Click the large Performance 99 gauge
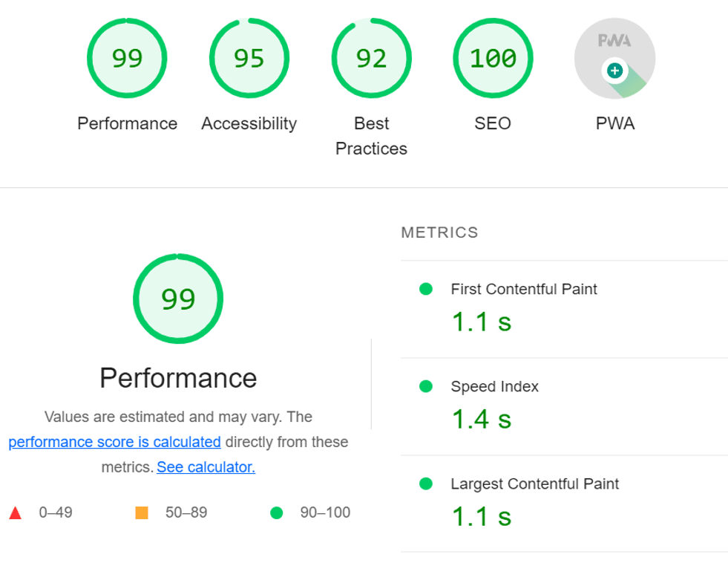This screenshot has height=586, width=728. click(178, 299)
